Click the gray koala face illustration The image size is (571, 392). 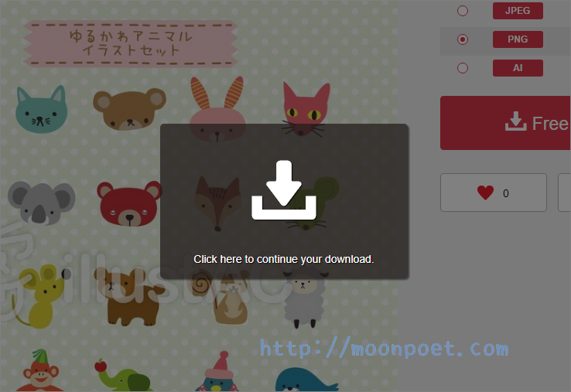[x=42, y=203]
